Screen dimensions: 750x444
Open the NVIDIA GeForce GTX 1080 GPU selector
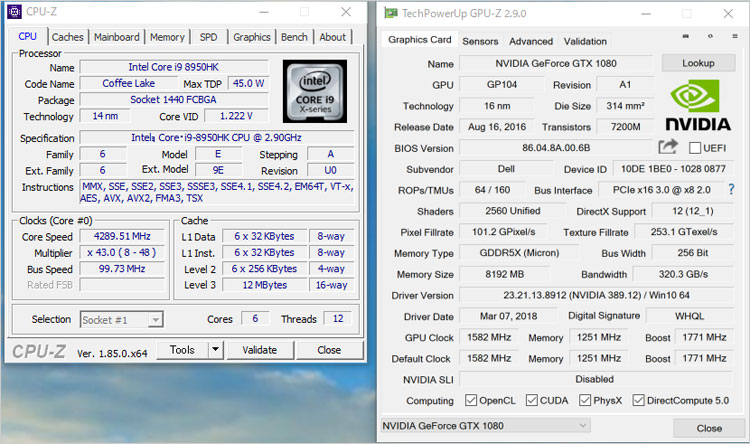[485, 425]
